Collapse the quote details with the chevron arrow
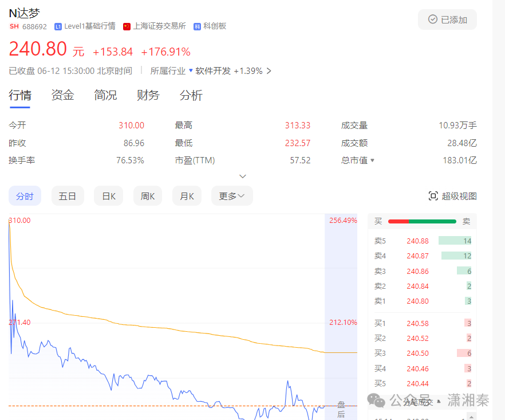 click(243, 176)
